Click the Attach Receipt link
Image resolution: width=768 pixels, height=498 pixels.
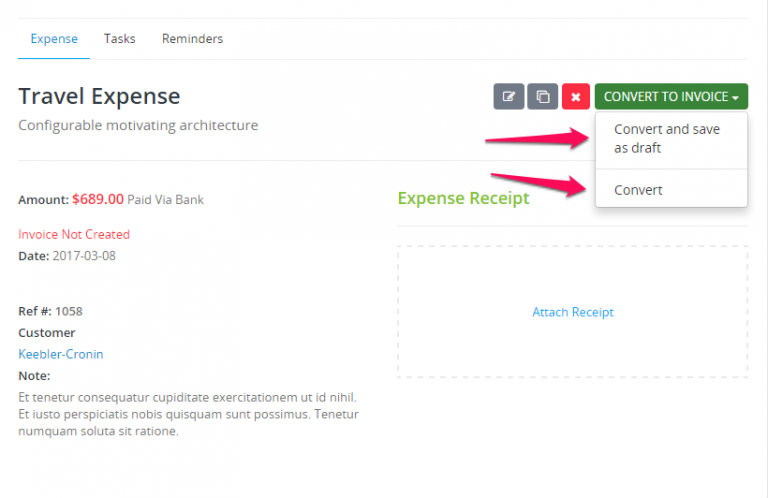(x=573, y=312)
